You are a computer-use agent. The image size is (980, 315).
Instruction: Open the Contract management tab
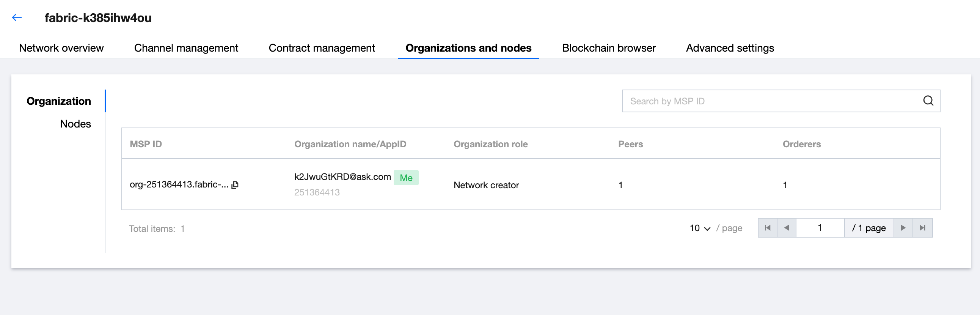coord(322,48)
